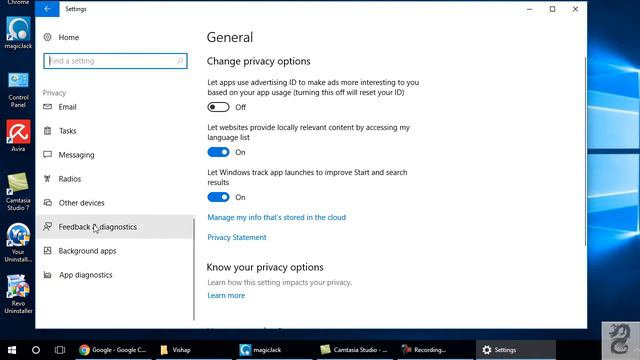Open Task View on the taskbar

pos(60,350)
